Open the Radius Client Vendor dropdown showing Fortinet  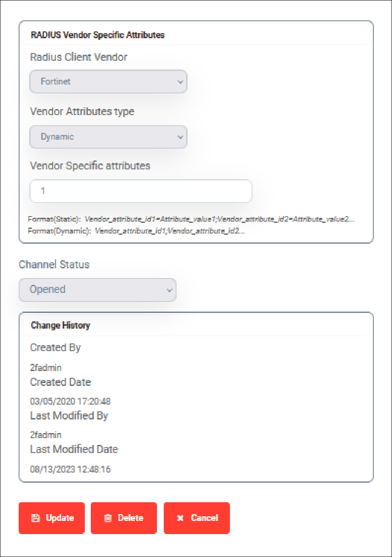coord(108,82)
